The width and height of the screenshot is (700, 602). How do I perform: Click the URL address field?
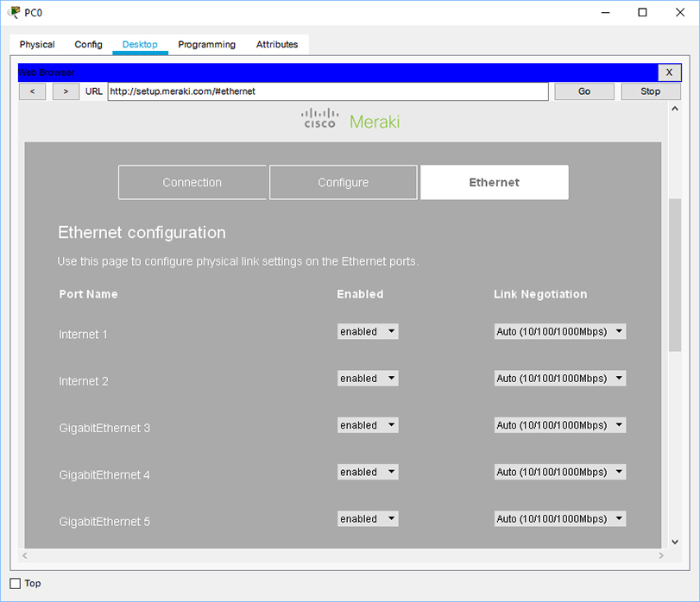click(328, 91)
